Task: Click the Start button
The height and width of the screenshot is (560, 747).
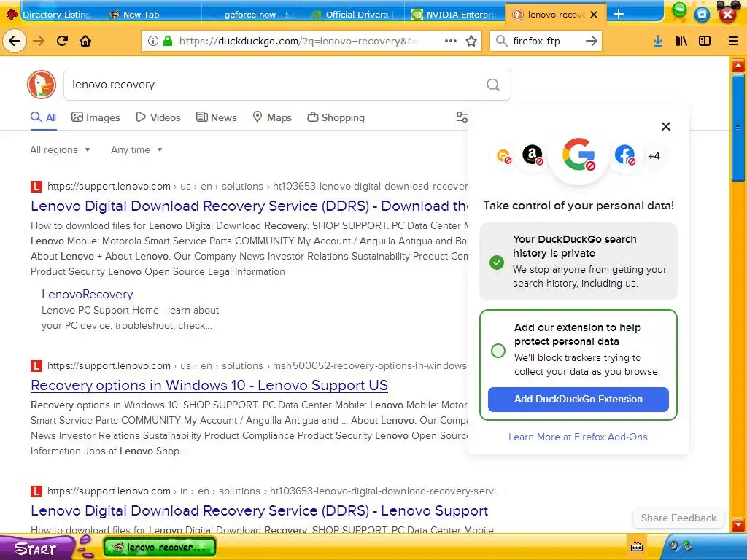Action: click(x=36, y=548)
